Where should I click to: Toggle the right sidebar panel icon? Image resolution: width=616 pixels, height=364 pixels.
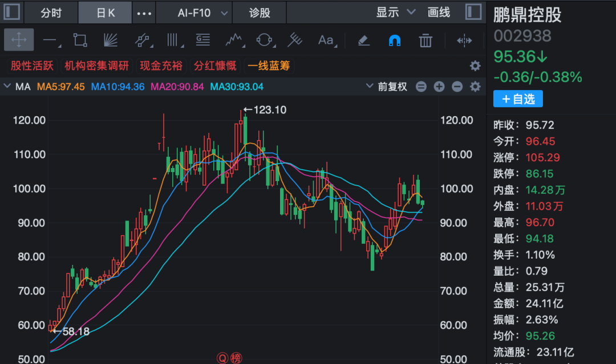tap(473, 12)
